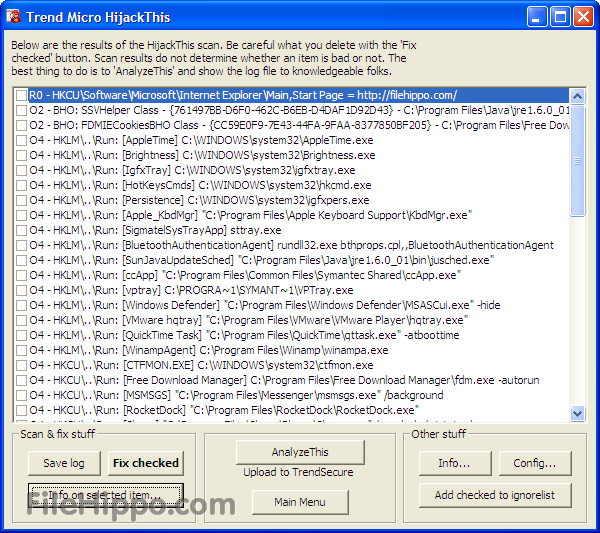600x533 pixels.
Task: Check the ccApp Symantec entry box
Action: click(21, 275)
